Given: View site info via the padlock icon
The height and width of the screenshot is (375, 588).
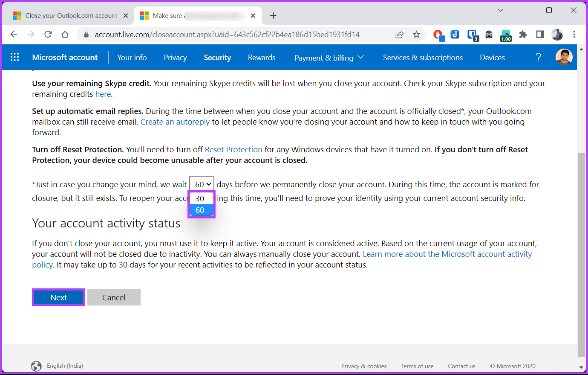Looking at the screenshot, I should pyautogui.click(x=86, y=35).
